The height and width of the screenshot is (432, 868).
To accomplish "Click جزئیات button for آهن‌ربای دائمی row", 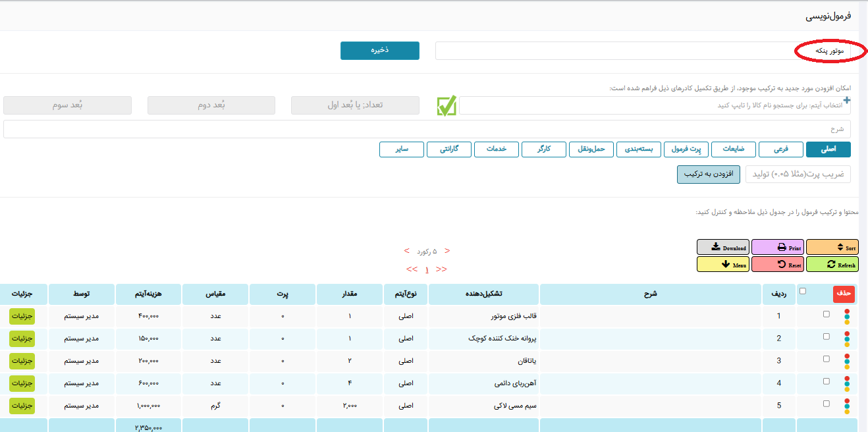I will 22,383.
